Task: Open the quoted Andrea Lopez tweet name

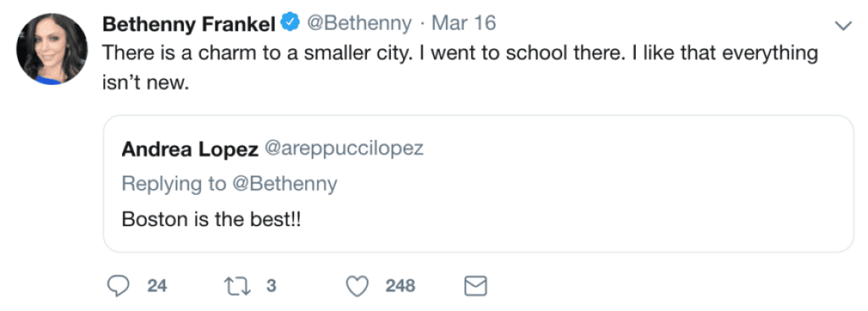Action: pyautogui.click(x=189, y=149)
